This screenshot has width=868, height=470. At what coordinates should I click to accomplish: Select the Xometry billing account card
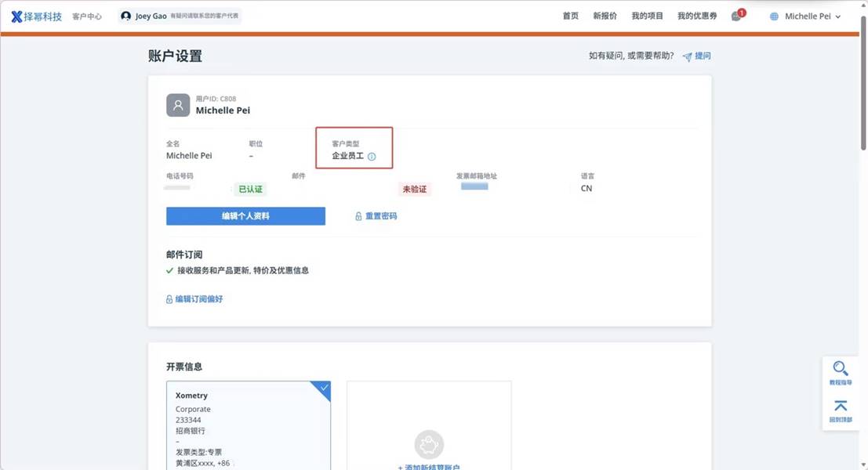(248, 427)
